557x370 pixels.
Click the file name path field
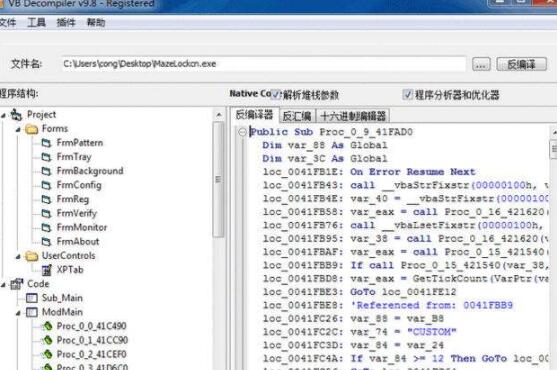pos(264,64)
